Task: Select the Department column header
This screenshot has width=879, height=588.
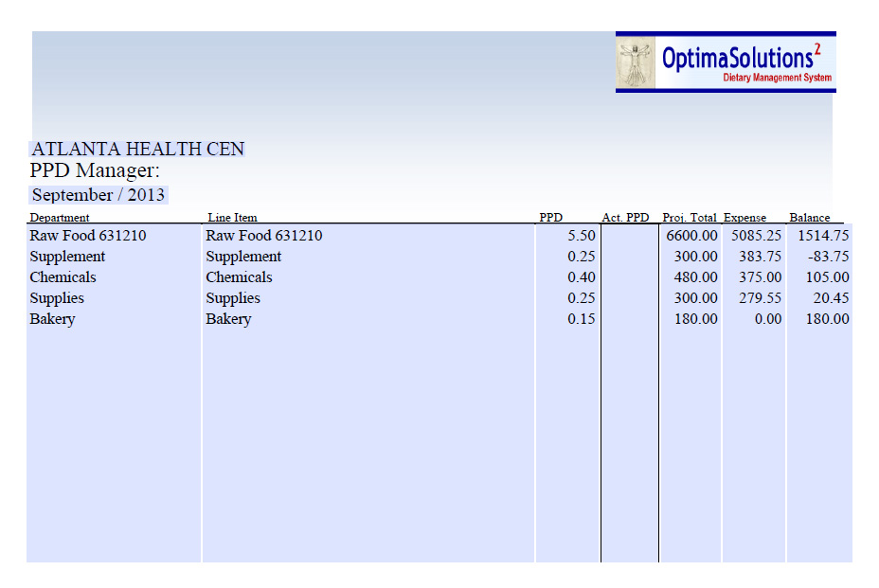Action: click(59, 218)
